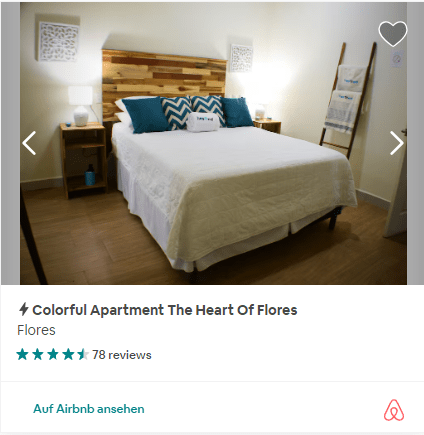Click the instant book lightning bolt icon

click(x=23, y=309)
